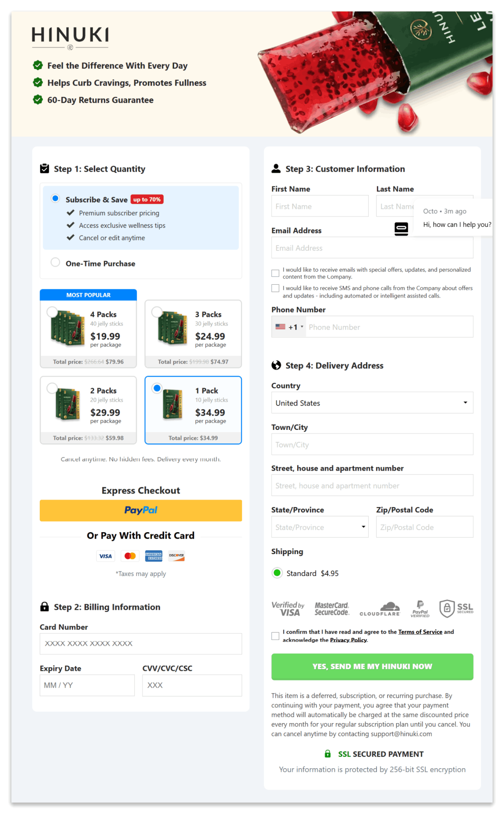The width and height of the screenshot is (504, 814).
Task: Click the HINUKI logo
Action: click(x=70, y=38)
